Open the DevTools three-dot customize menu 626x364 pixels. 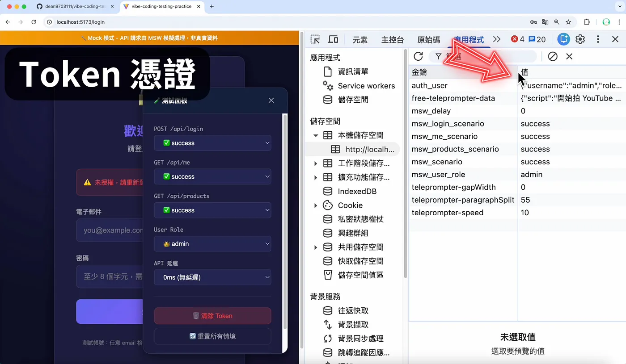pyautogui.click(x=598, y=39)
